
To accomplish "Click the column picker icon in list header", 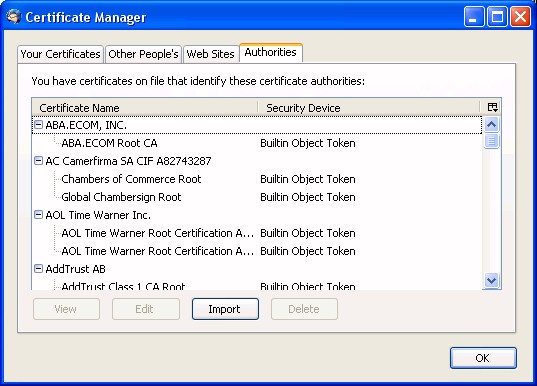I will [492, 107].
